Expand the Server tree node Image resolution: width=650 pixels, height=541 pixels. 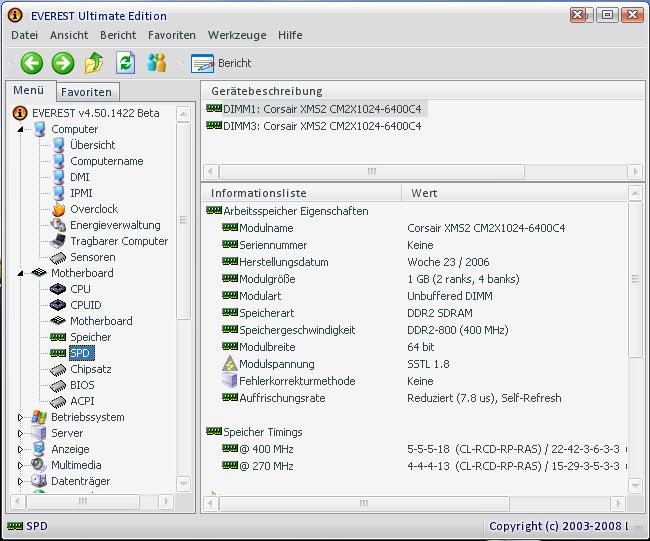click(x=20, y=433)
